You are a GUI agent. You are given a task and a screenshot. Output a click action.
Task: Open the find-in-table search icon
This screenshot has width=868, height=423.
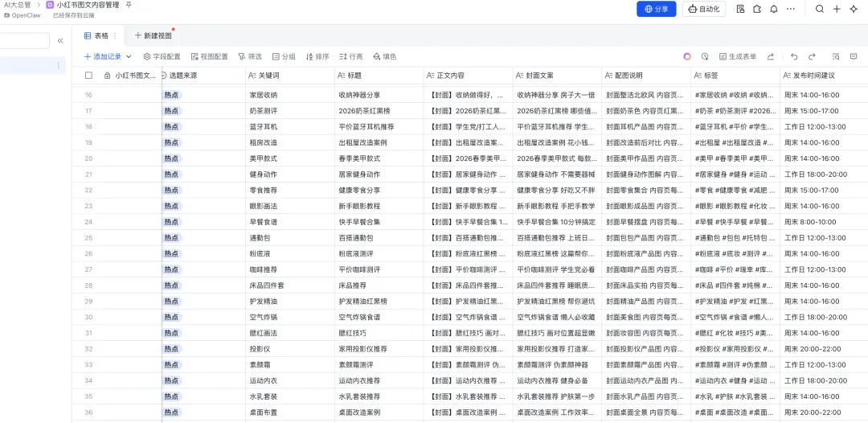pyautogui.click(x=836, y=56)
